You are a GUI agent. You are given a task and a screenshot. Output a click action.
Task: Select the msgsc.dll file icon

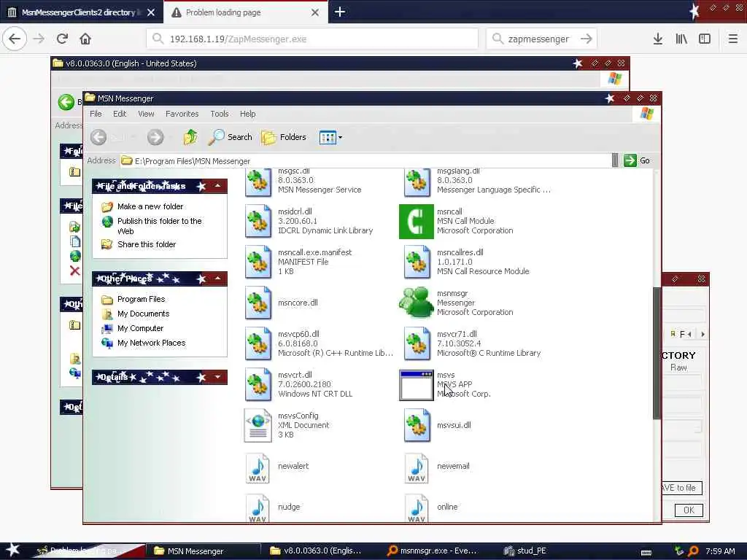[258, 182]
